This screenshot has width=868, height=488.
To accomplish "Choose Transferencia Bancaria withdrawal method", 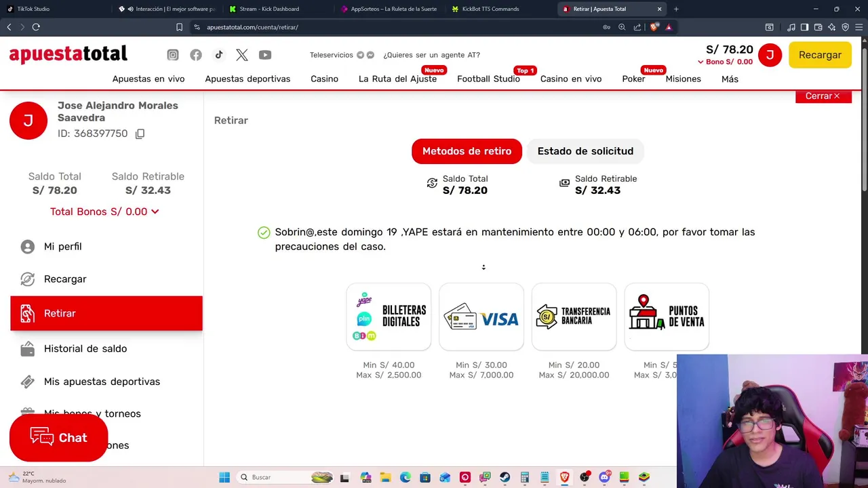I will coord(574,317).
